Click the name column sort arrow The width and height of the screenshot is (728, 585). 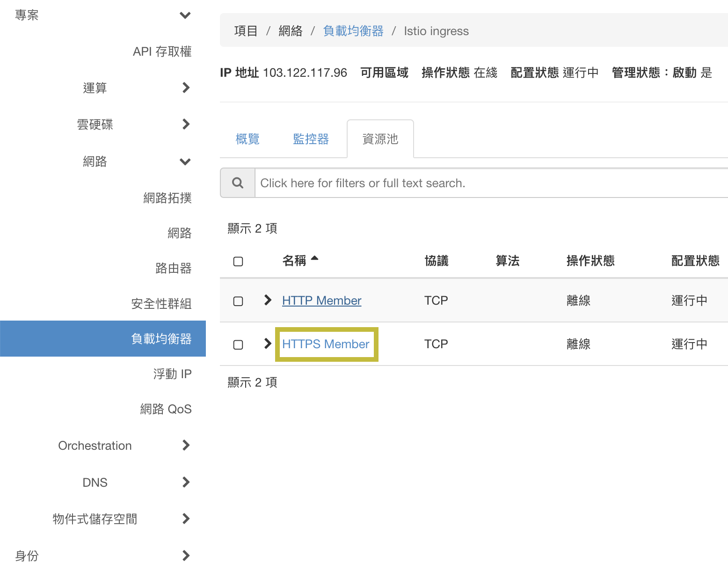click(x=314, y=258)
